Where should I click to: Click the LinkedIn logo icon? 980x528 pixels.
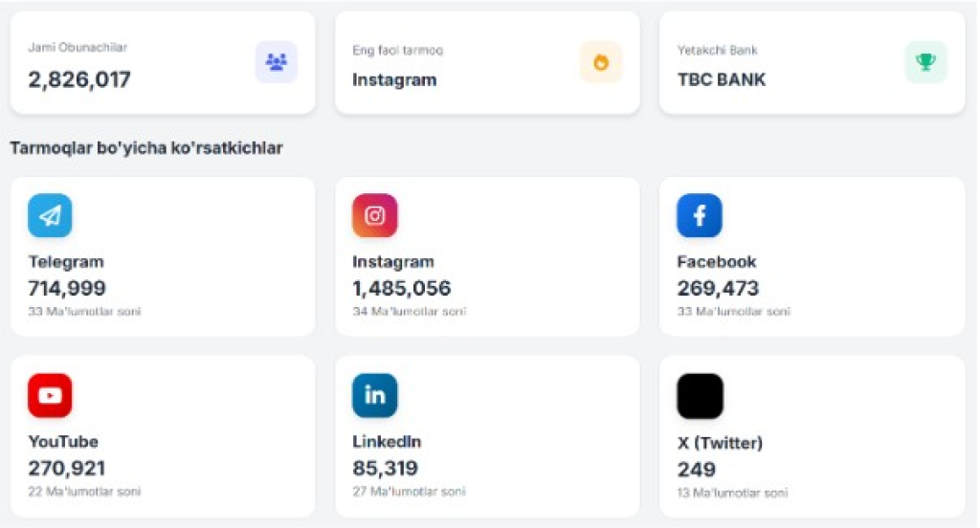(x=375, y=396)
